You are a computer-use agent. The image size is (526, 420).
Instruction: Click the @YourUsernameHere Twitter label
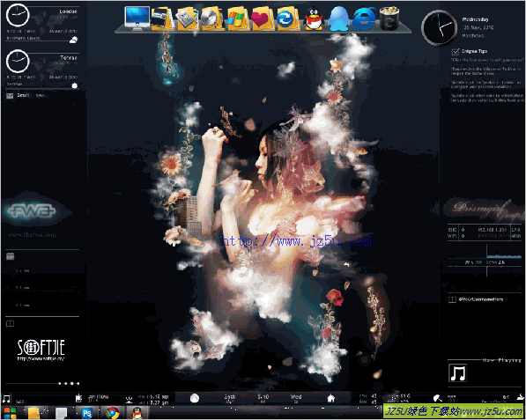(x=481, y=299)
